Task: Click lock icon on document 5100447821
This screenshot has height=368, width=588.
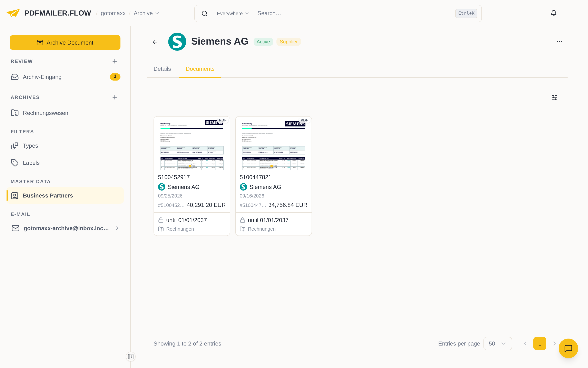Action: pos(243,220)
